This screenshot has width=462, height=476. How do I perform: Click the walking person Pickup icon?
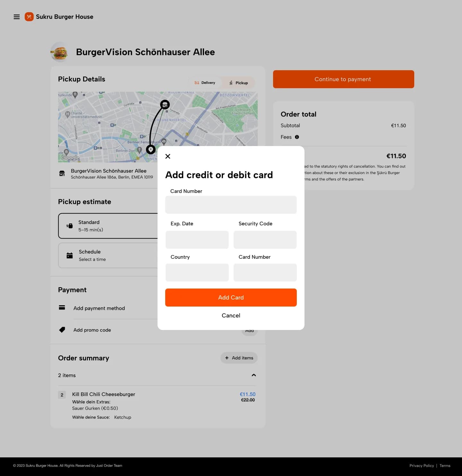pos(231,83)
